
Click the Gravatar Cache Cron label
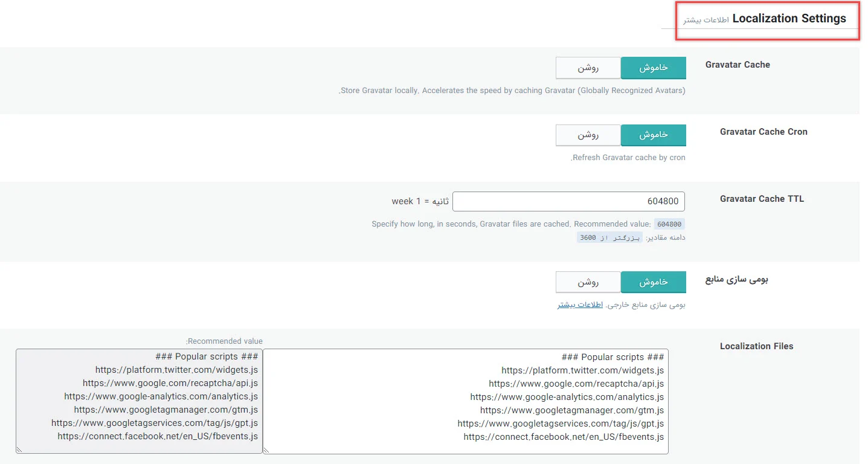tap(764, 132)
